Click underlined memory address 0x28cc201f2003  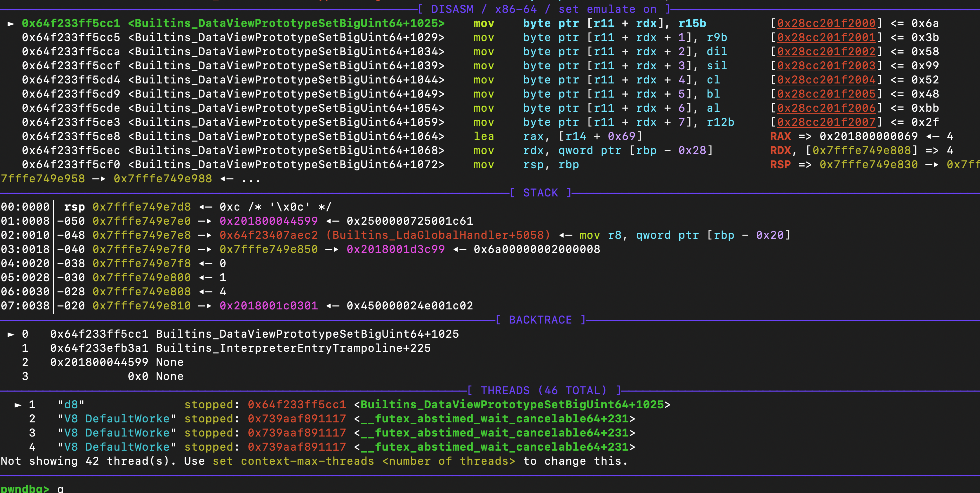pos(826,66)
